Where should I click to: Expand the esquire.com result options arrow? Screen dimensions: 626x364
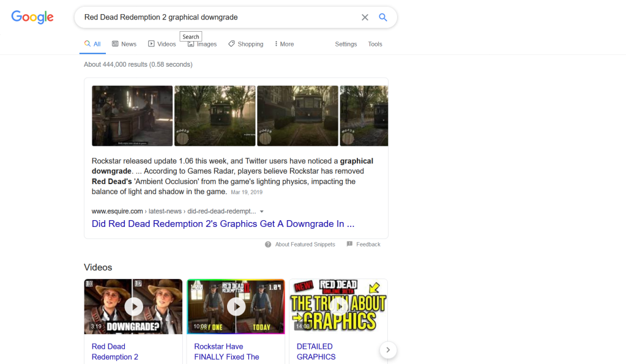tap(262, 212)
